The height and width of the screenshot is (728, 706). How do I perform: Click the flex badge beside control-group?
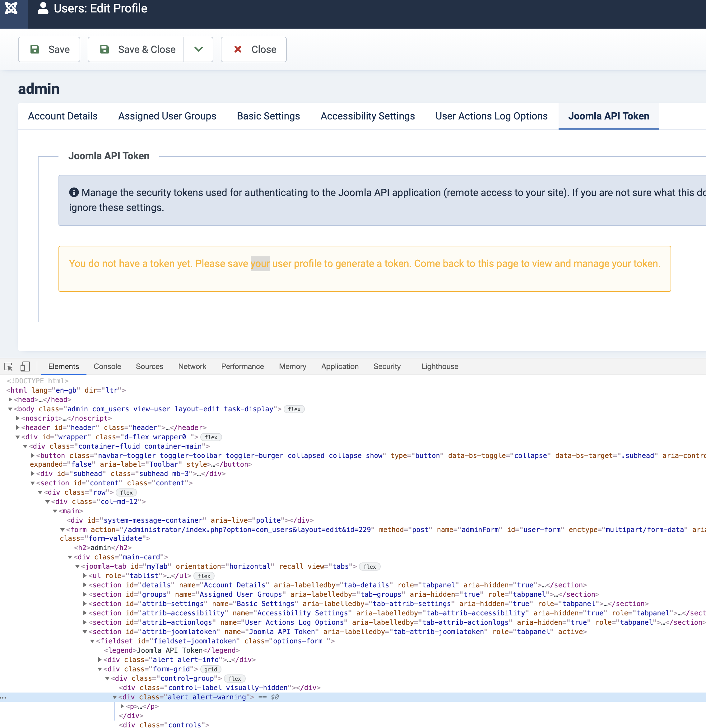pos(235,679)
